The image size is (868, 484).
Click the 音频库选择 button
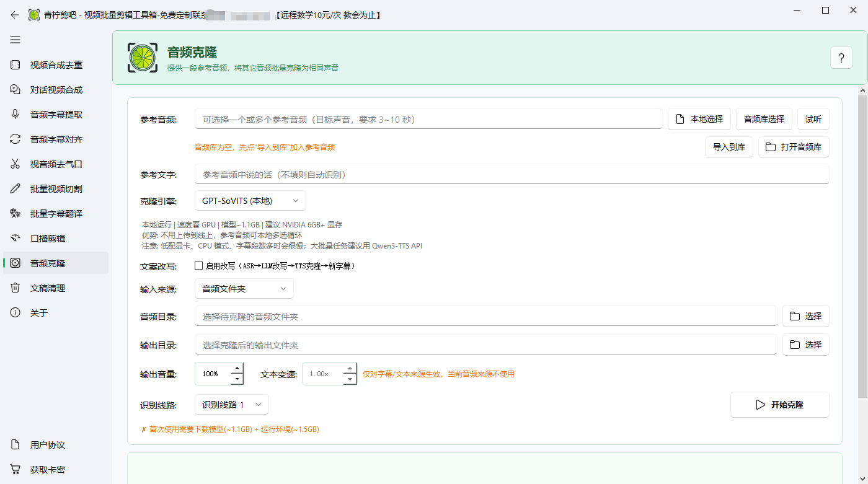click(x=764, y=119)
